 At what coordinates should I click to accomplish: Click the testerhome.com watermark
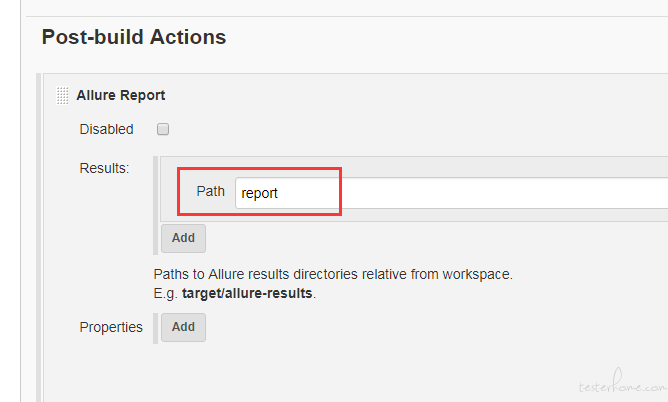pyautogui.click(x=622, y=382)
